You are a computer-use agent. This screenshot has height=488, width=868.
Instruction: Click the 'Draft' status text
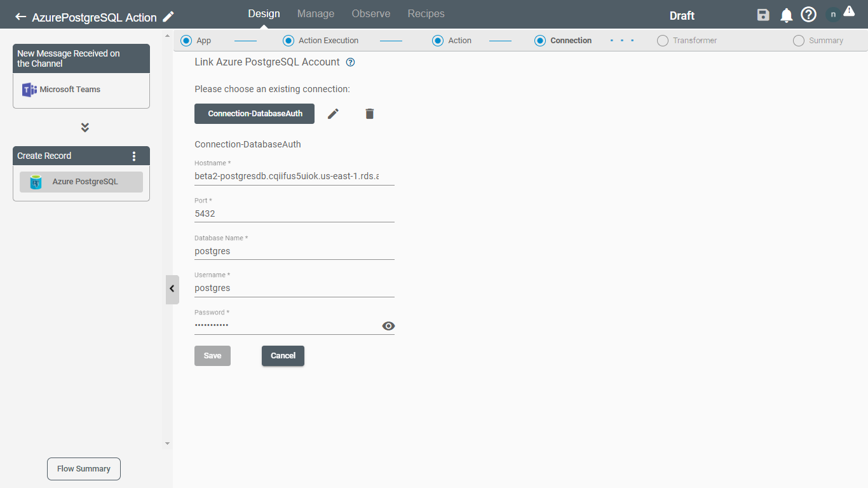click(x=682, y=16)
